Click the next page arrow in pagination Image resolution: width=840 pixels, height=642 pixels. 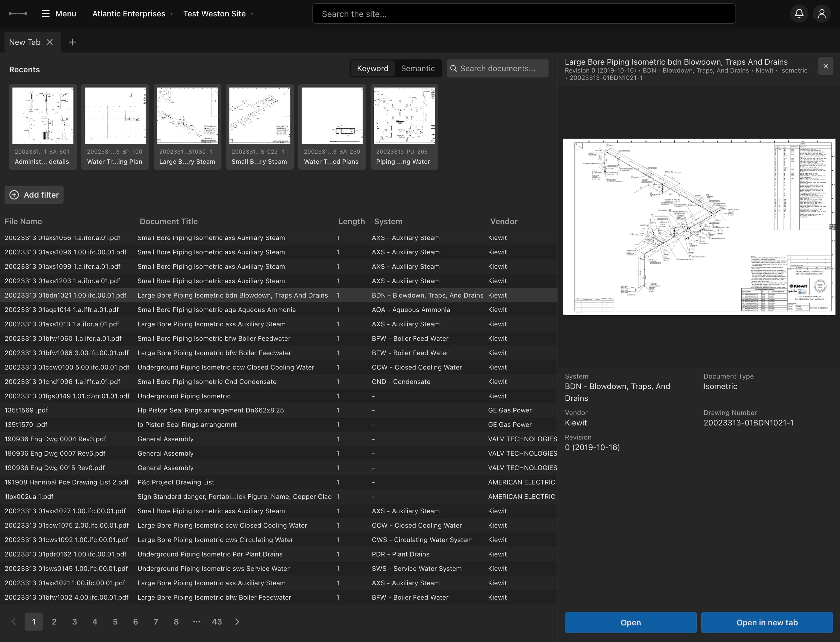[237, 622]
